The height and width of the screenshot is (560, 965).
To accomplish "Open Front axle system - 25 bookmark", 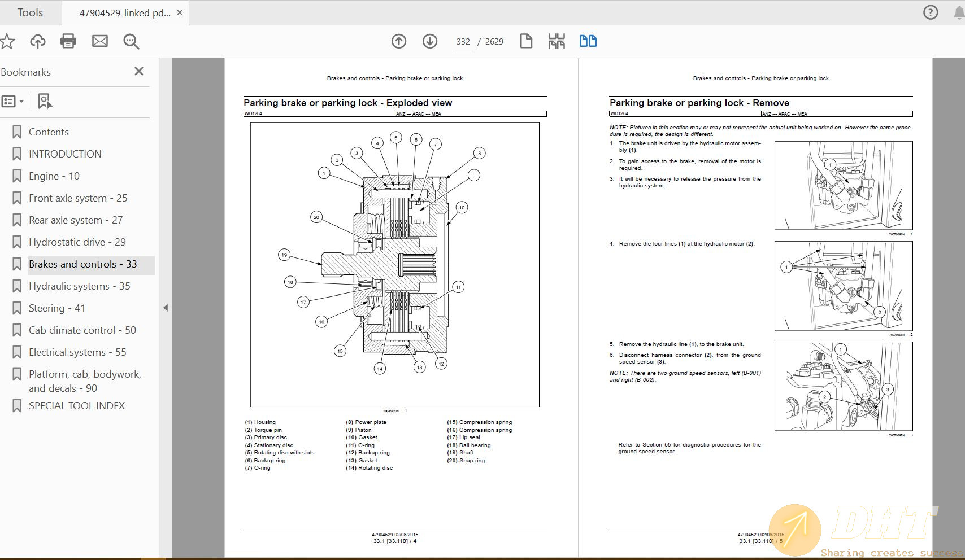I will tap(78, 198).
